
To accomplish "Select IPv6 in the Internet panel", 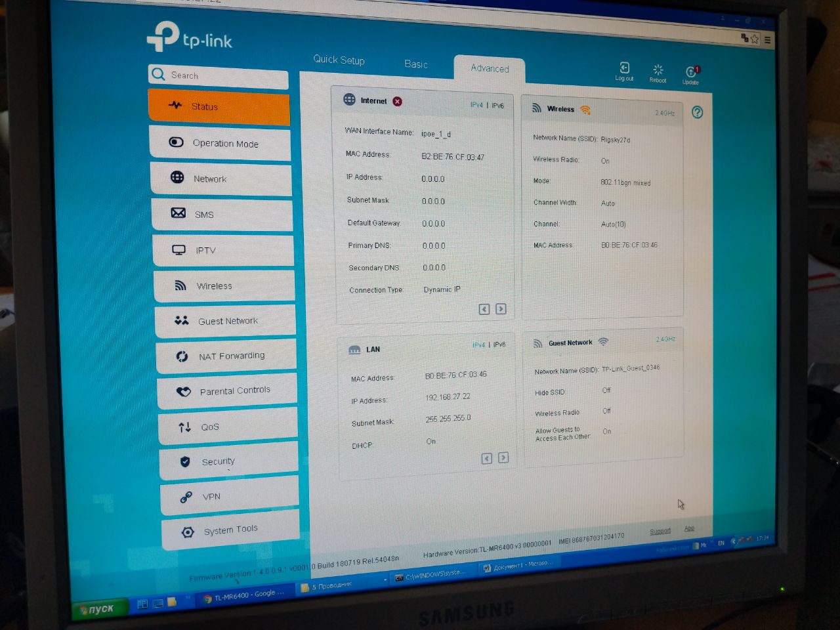I will click(497, 106).
